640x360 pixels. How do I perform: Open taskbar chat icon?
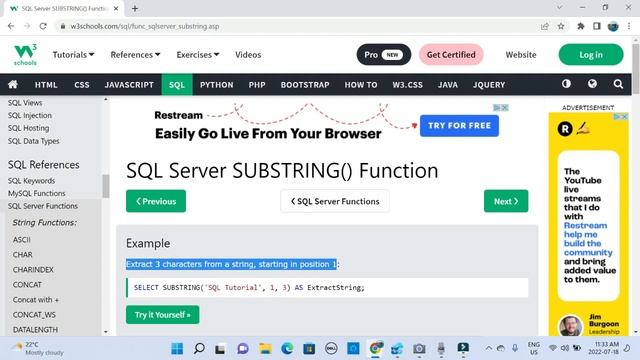tap(243, 349)
